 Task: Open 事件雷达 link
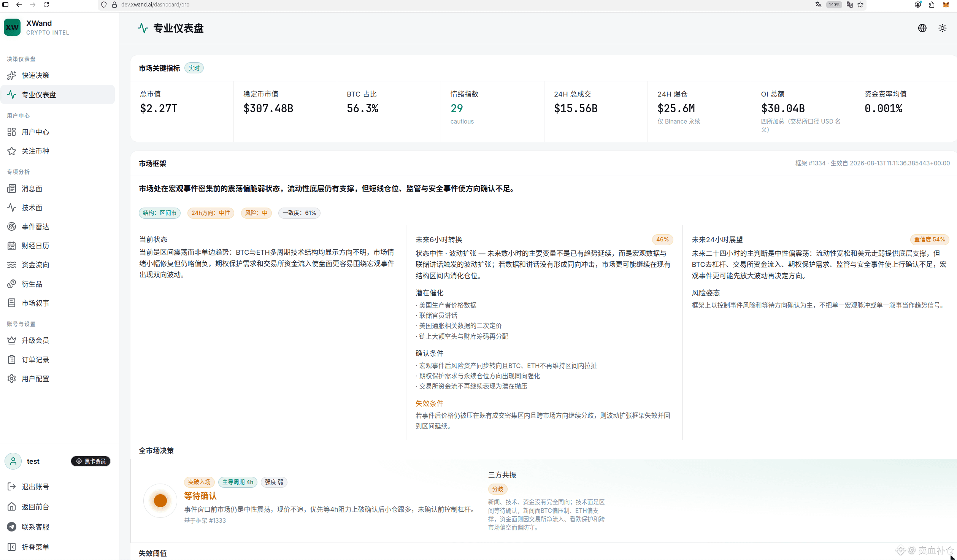click(58, 227)
